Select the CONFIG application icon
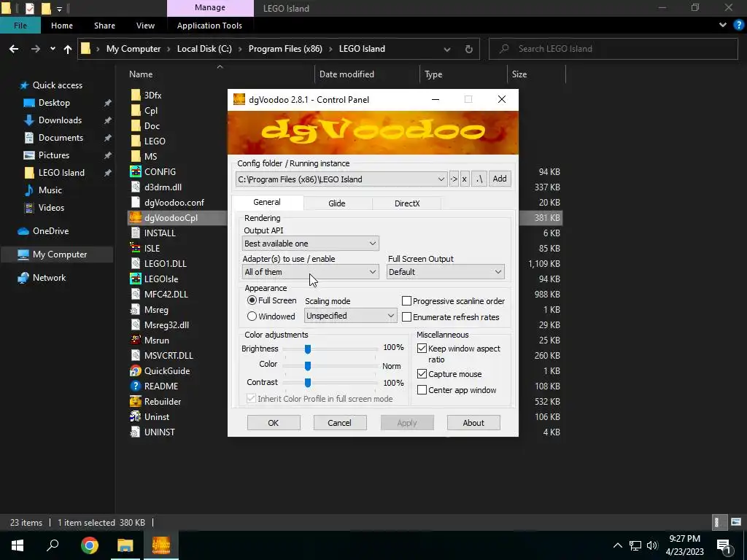Screen dimensions: 747x560 135,171
